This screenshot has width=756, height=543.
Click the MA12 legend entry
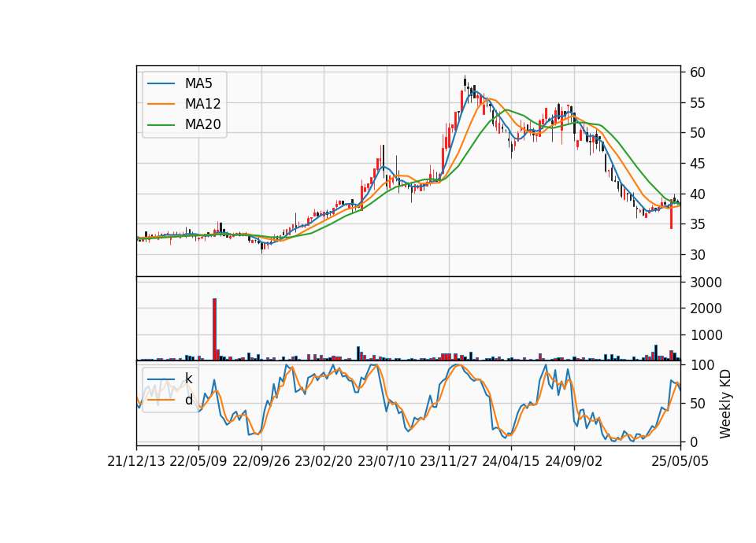pos(183,104)
